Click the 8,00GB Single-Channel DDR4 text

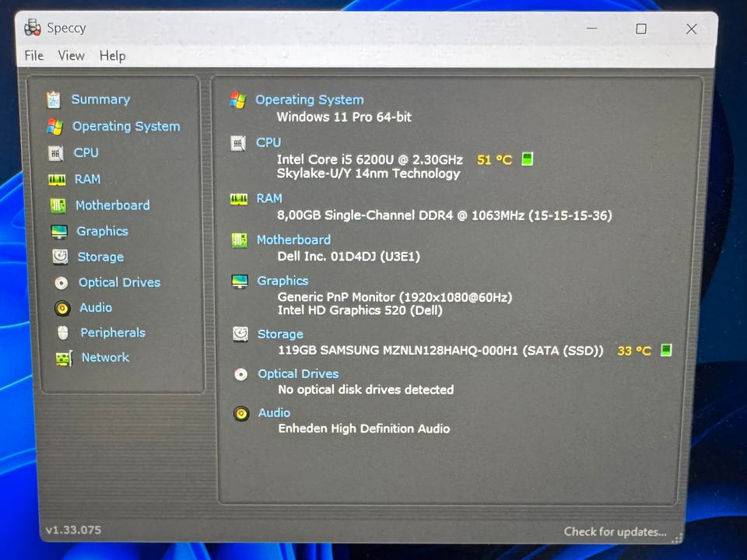[x=444, y=215]
